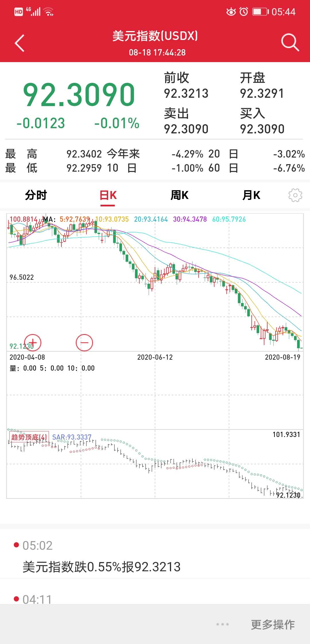The height and width of the screenshot is (644, 310).
Task: Open search with the magnifier icon
Action: (290, 43)
